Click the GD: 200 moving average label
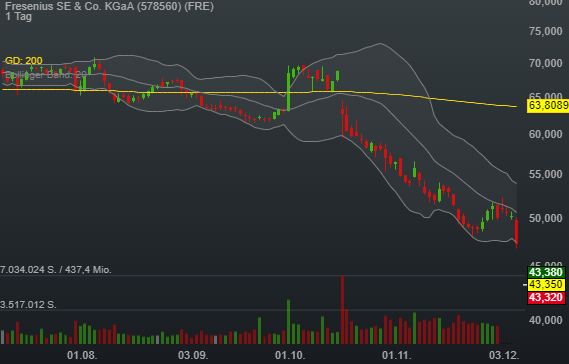Image resolution: width=569 pixels, height=364 pixels. pyautogui.click(x=24, y=61)
